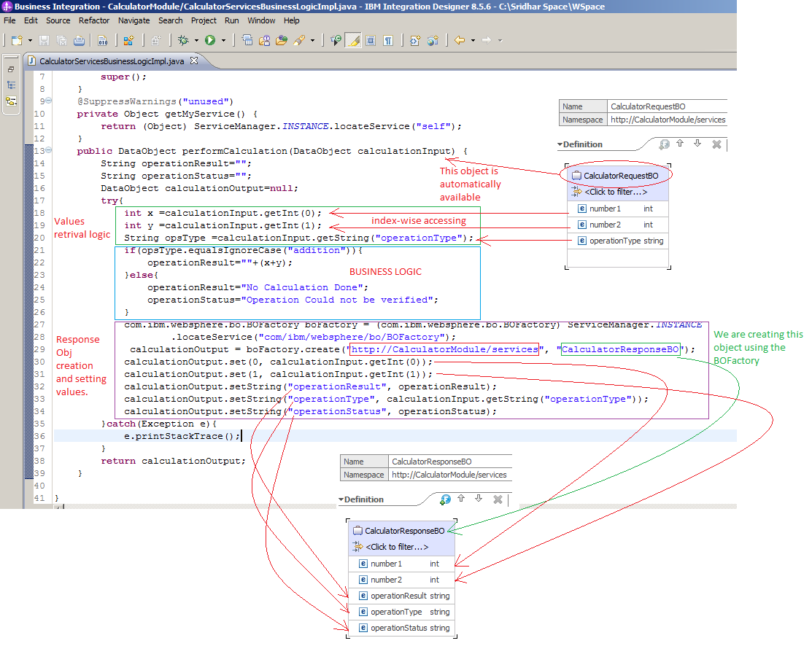Screen dimensions: 812x646
Task: Click the green Run button icon
Action: click(x=210, y=40)
